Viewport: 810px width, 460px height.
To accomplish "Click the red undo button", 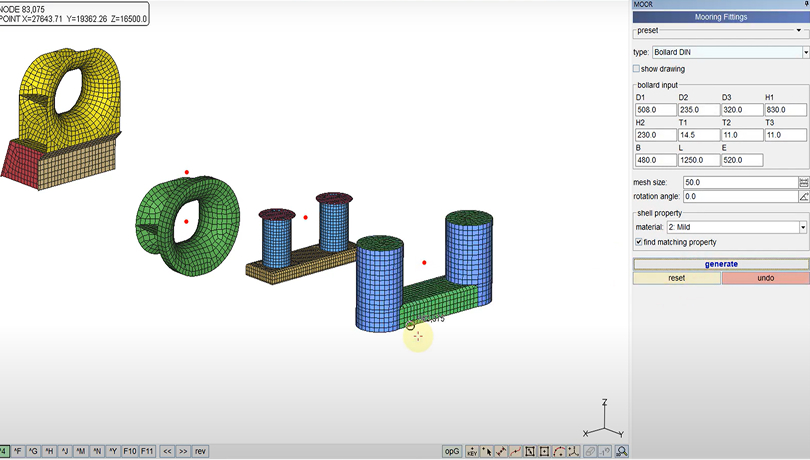I will [x=765, y=278].
